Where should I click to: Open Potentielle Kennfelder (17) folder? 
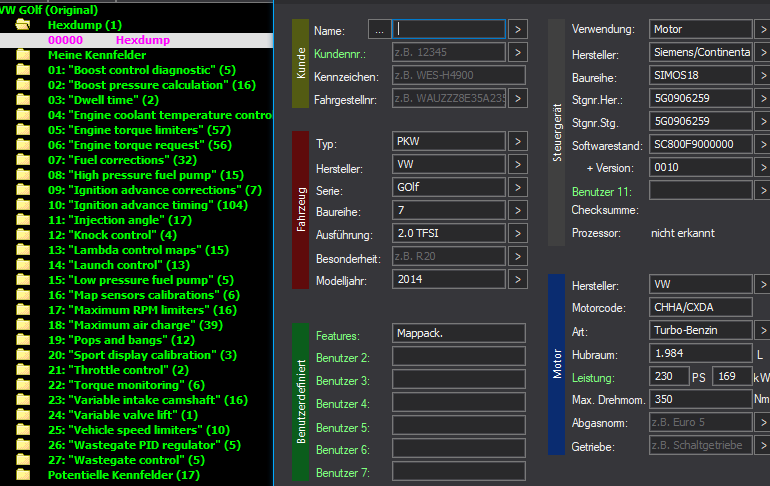coord(124,475)
